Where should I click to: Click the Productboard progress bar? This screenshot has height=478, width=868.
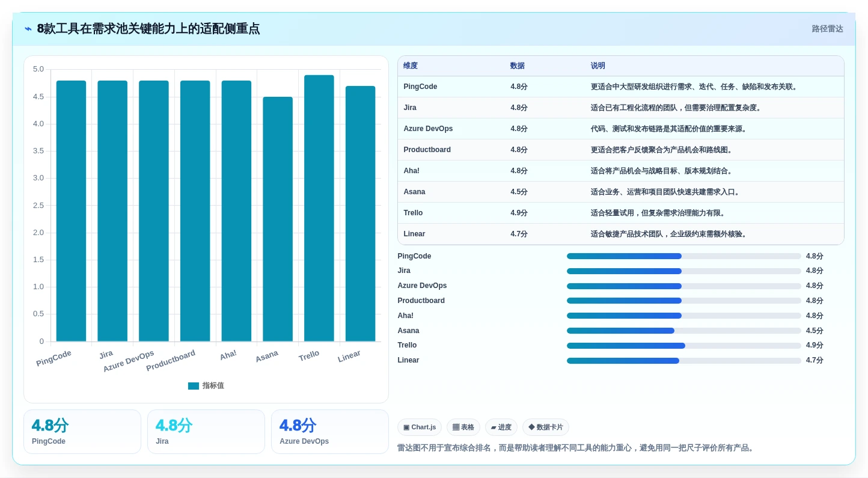684,301
